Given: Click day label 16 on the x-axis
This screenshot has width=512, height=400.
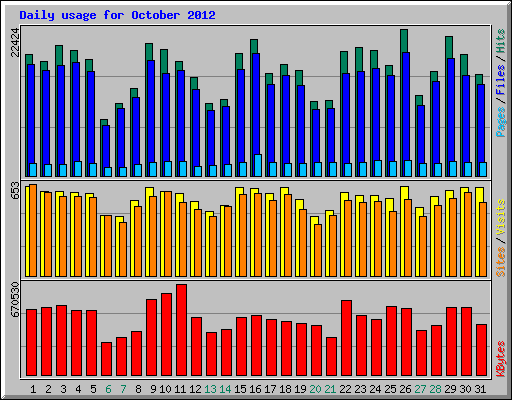Looking at the screenshot, I should click(x=255, y=389).
